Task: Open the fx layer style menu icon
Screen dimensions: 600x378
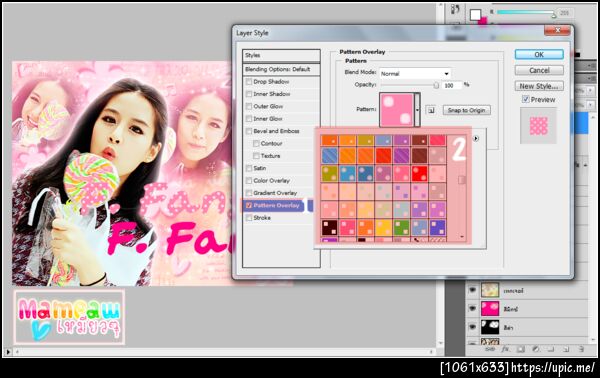Action: (x=505, y=349)
